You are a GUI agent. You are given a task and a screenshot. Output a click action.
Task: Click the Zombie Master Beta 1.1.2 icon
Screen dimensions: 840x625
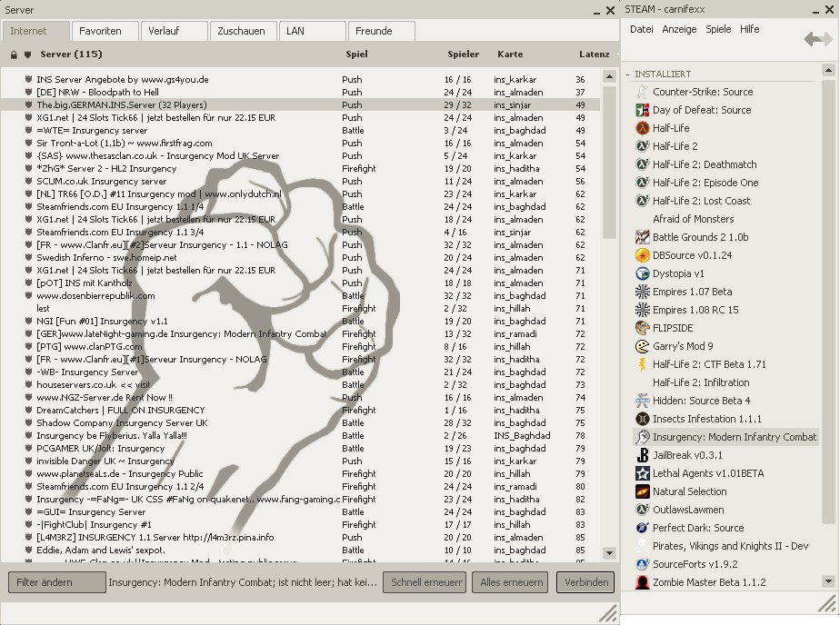coord(642,582)
